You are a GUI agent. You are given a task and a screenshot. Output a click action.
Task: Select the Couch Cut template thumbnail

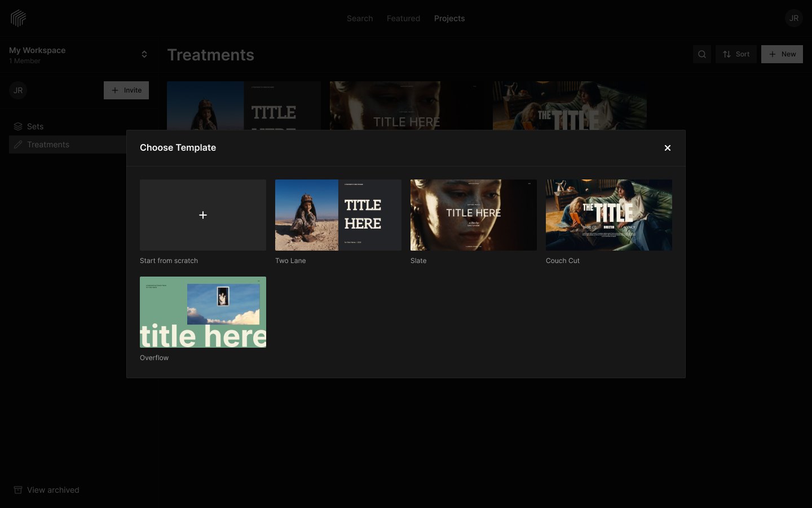coord(609,215)
